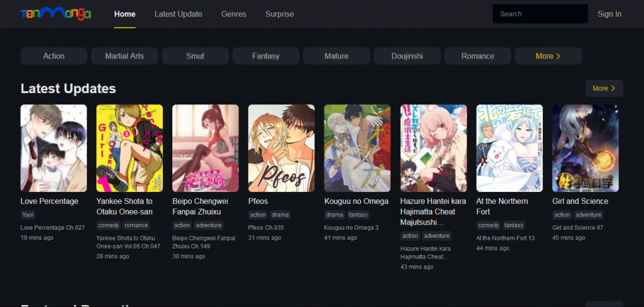Open the Doujinshi genre button
Screen dimensions: 644x307
pos(407,56)
